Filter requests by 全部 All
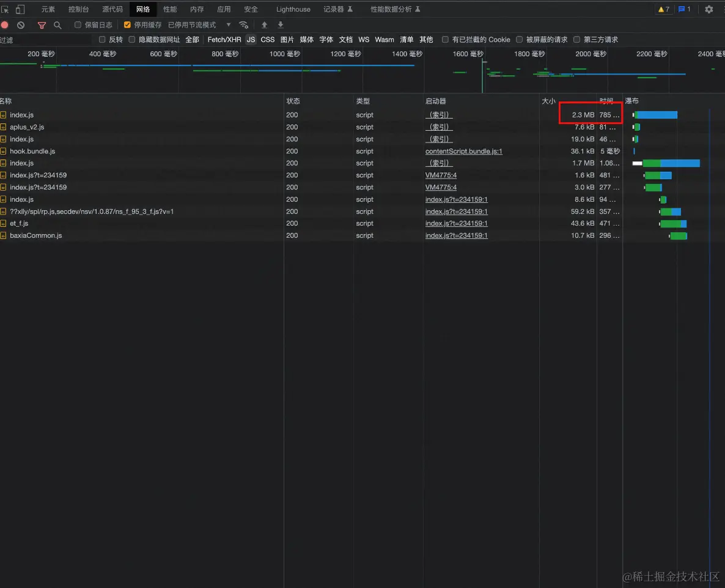Screen dimensions: 725x588 click(x=192, y=40)
